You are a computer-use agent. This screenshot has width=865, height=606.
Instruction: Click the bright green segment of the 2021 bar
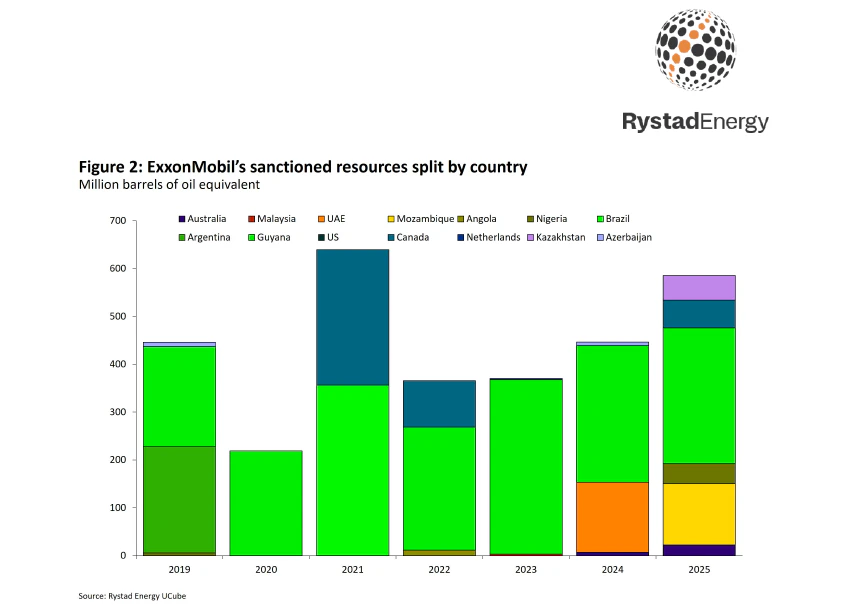353,470
